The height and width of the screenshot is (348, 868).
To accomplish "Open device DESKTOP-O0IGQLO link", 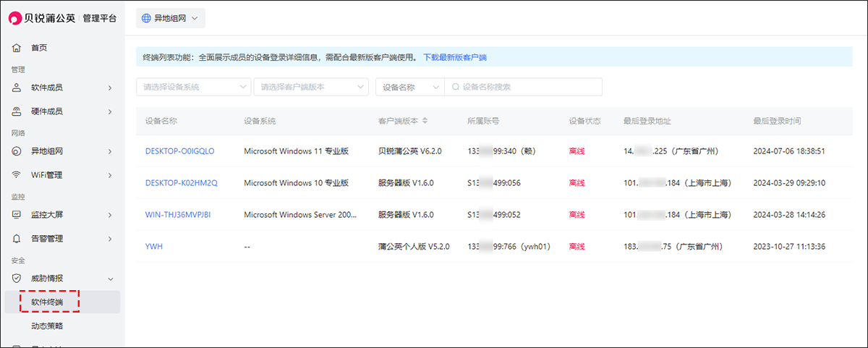I will point(179,151).
